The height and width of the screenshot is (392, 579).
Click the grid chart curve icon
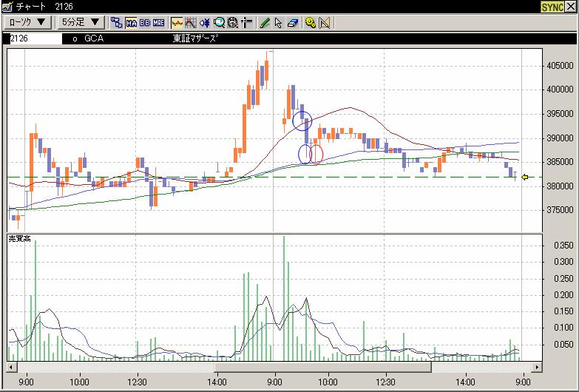click(191, 23)
